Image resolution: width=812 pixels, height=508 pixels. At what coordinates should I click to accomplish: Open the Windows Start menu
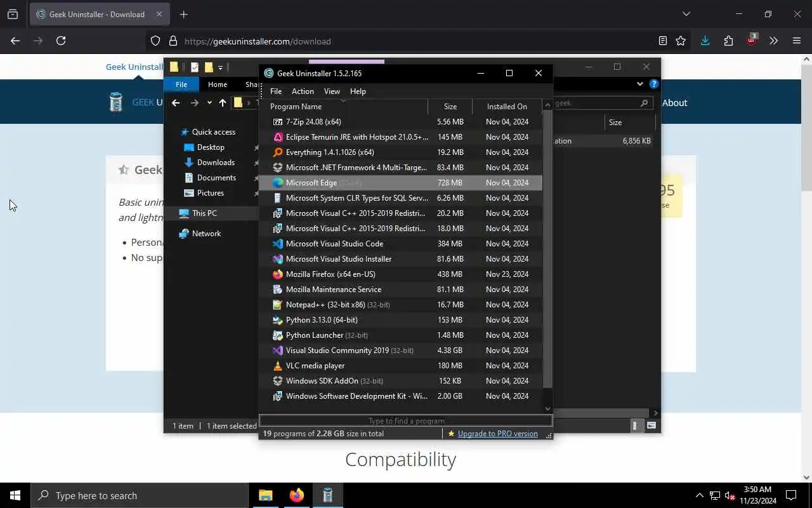coord(15,495)
